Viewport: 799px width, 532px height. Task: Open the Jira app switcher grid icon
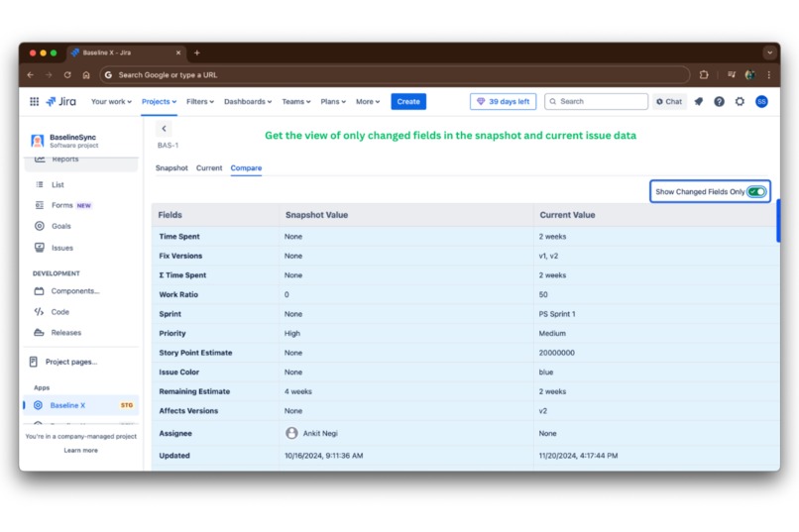34,101
